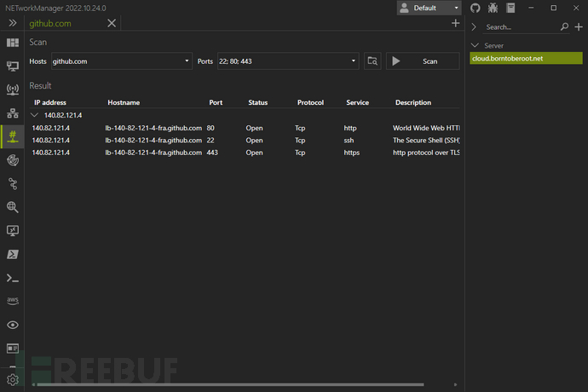Select the port 22 result row

click(245, 141)
